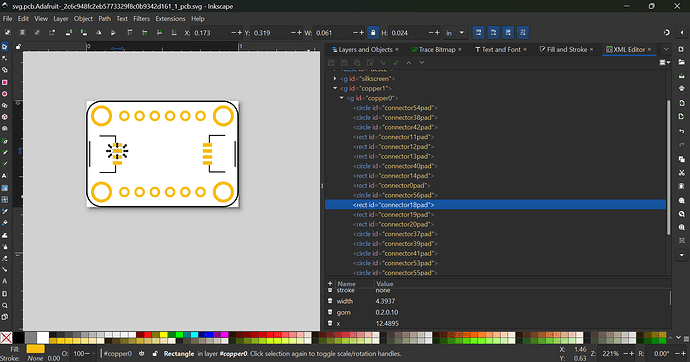Open the Extensions menu
The height and width of the screenshot is (362, 690).
[x=170, y=18]
